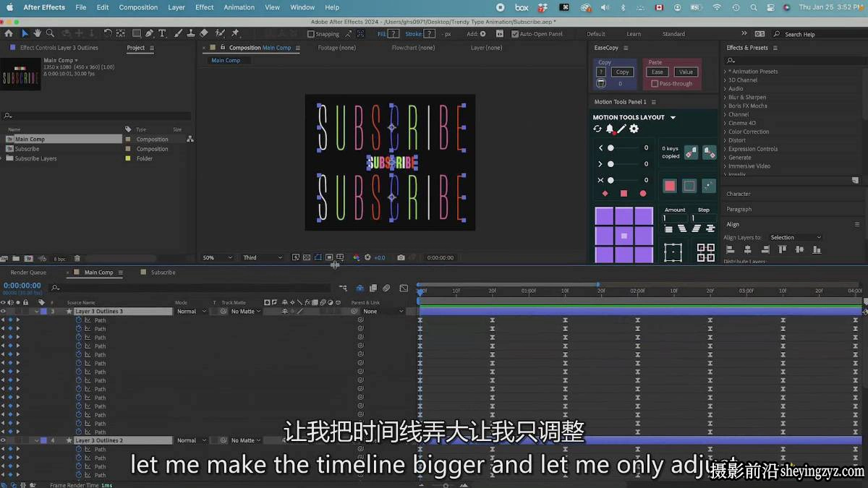Collapse Layer 3 Outlines 3 twirl arrow
Screen dimensions: 868x488
coord(37,312)
